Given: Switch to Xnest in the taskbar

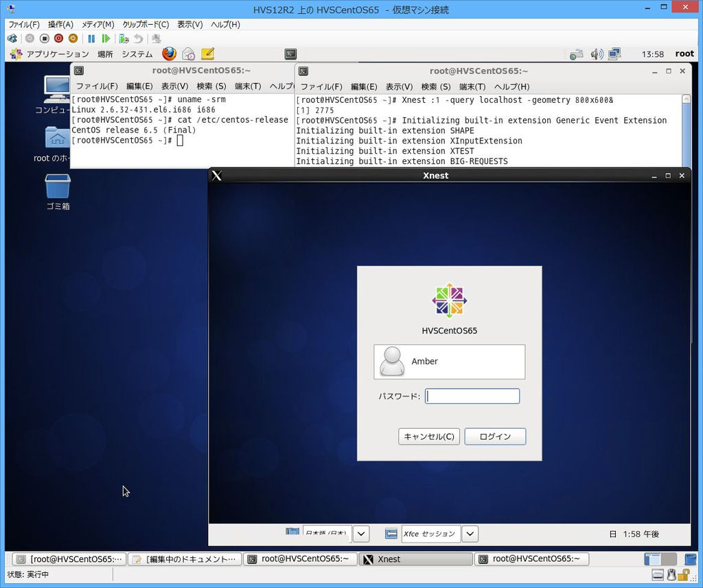Looking at the screenshot, I should (415, 559).
